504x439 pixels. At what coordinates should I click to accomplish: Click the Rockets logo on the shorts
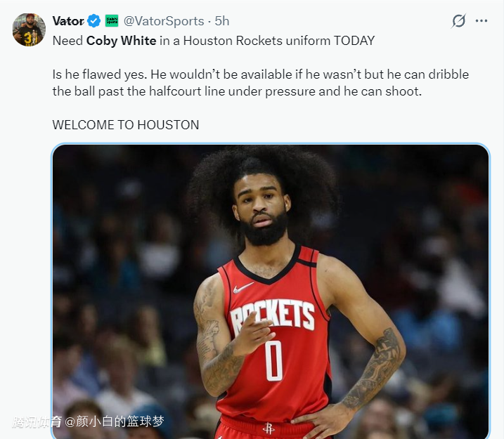tap(268, 428)
